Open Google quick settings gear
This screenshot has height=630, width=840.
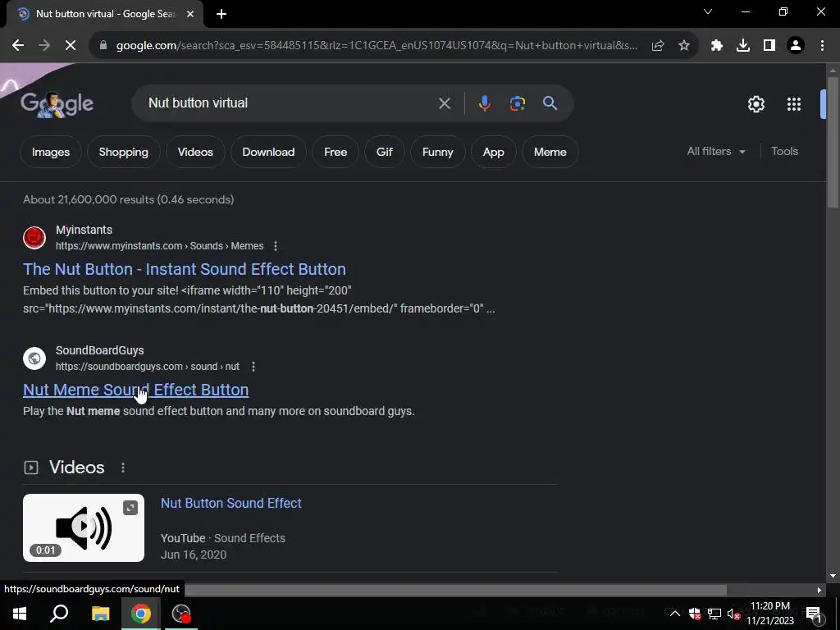756,104
